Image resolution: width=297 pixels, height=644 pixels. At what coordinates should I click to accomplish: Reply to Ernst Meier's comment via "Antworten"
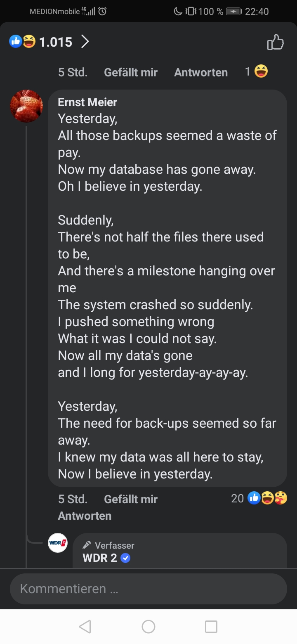85,516
